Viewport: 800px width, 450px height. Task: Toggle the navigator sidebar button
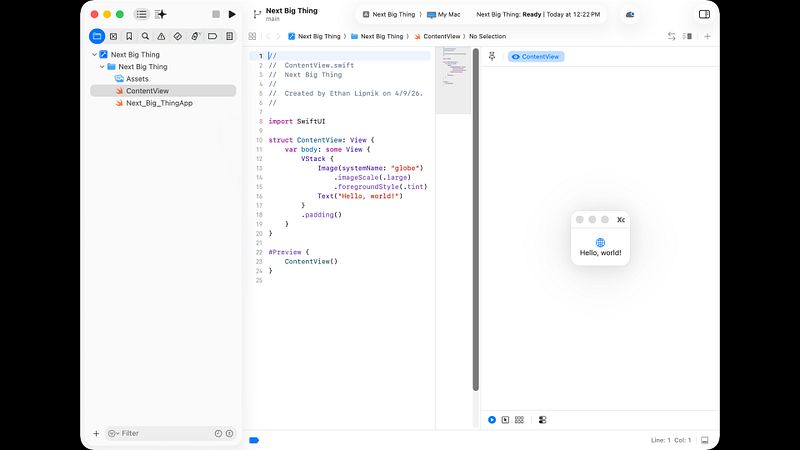(x=141, y=14)
